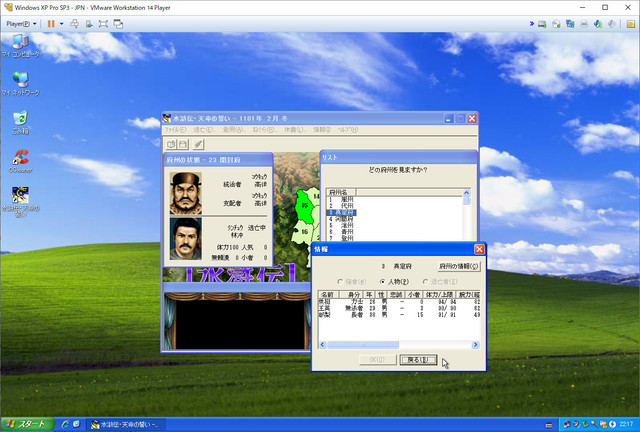Sort the table by the 身分 column header
The height and width of the screenshot is (432, 640).
tap(351, 294)
